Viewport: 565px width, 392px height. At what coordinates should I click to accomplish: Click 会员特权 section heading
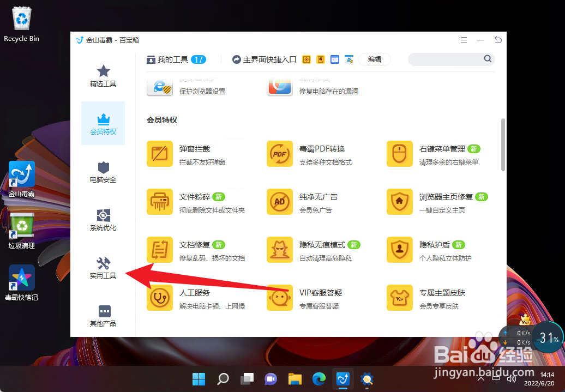point(162,120)
